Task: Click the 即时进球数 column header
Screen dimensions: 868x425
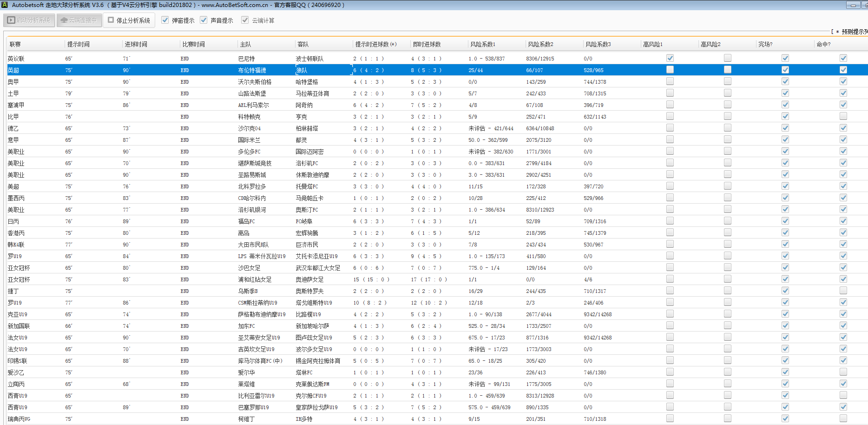Action: (427, 45)
